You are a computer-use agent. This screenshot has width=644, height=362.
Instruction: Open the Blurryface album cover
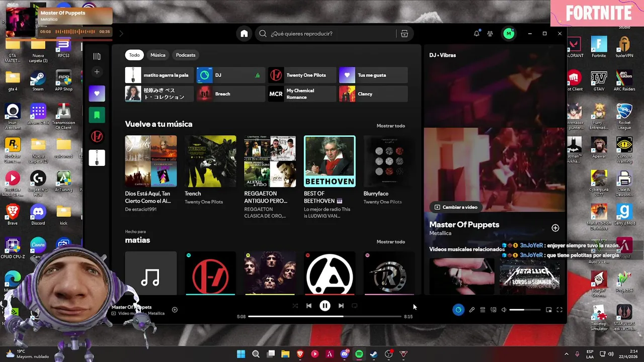click(x=389, y=161)
